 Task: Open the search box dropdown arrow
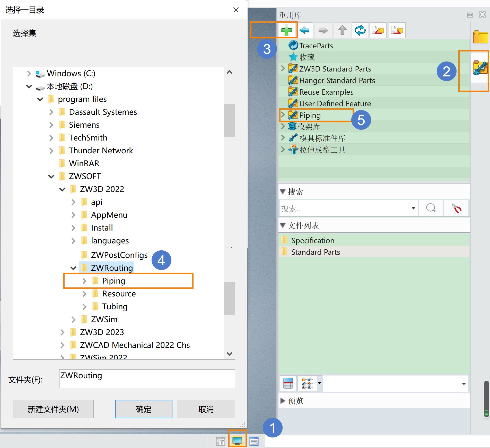tap(413, 208)
